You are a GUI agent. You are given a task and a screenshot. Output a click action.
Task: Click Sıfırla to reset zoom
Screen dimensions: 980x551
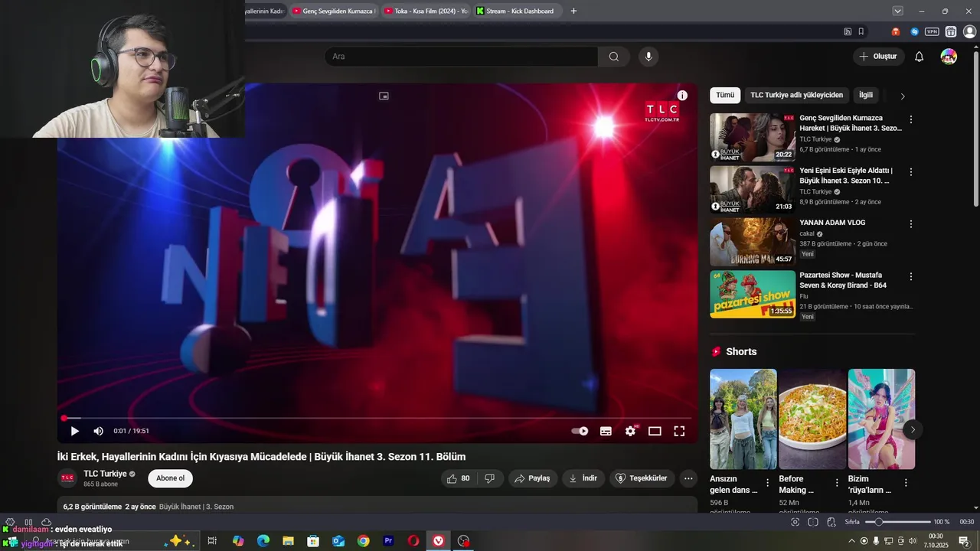852,522
